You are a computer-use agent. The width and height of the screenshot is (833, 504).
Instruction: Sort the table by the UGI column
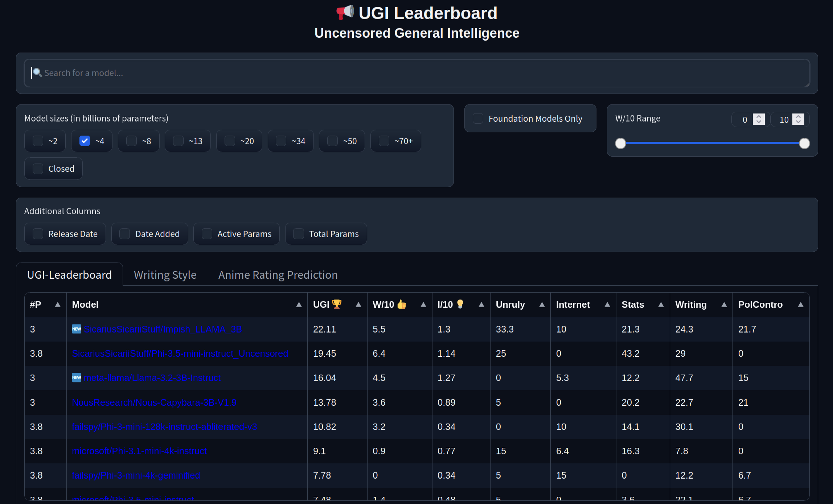(x=358, y=305)
